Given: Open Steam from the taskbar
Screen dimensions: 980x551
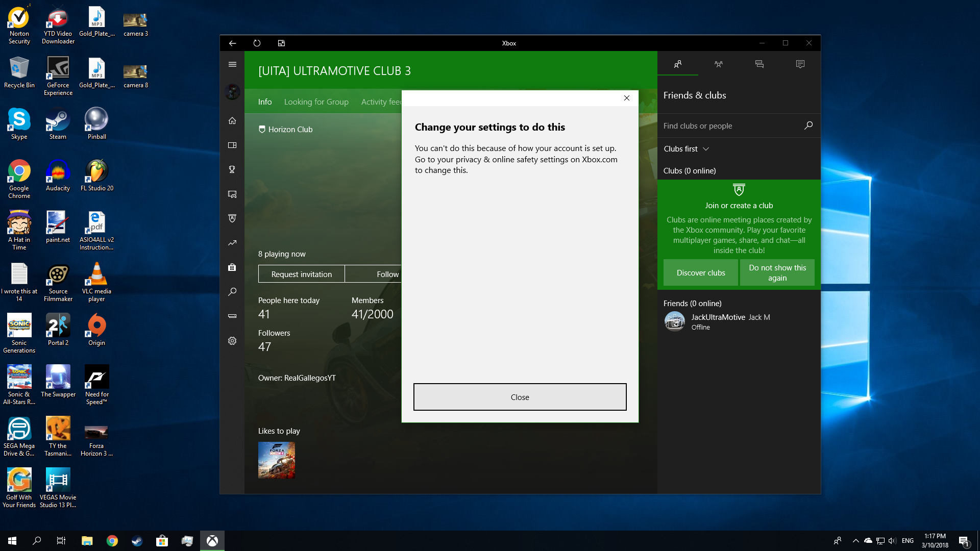Looking at the screenshot, I should coord(137,541).
